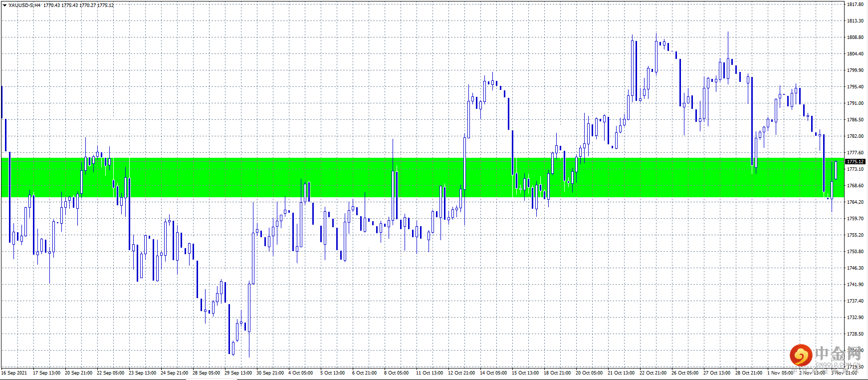Click the 23 Sep 13:00 time label
Screen dimensions: 868x380
142,373
